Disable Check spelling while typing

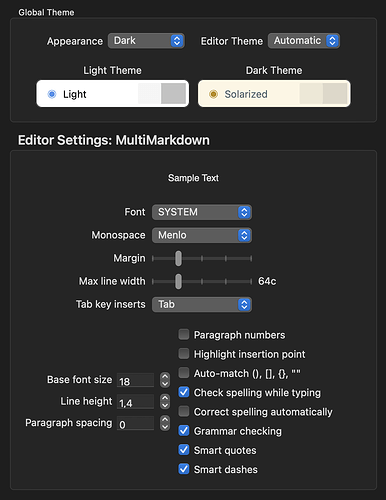184,392
